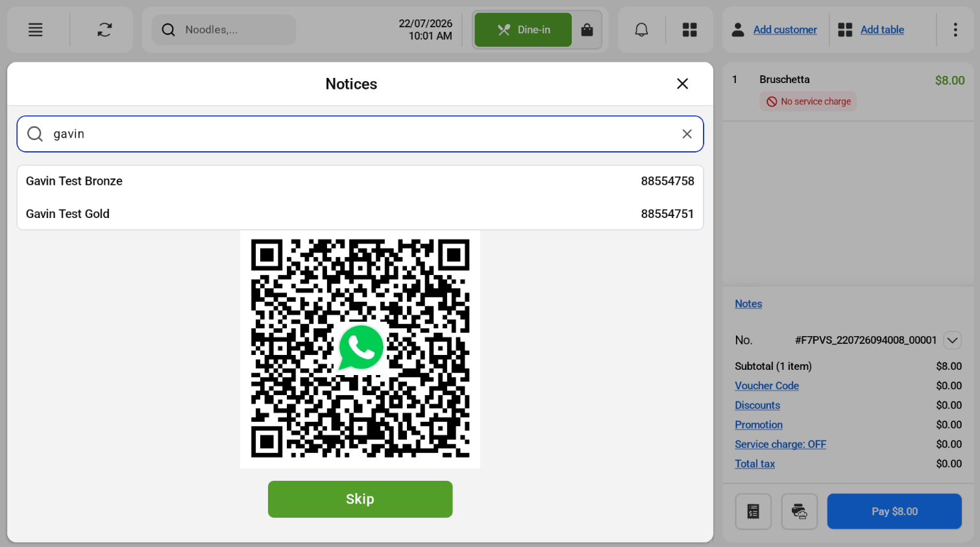Click phone number 88554751
The height and width of the screenshot is (547, 980).
click(667, 213)
